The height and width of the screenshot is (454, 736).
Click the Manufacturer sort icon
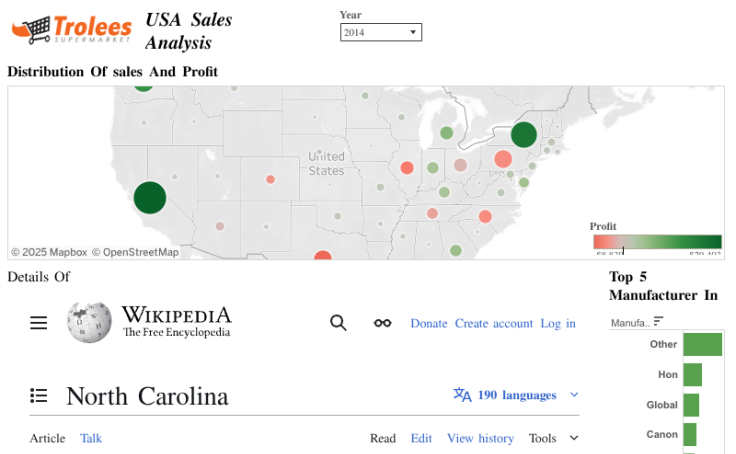[658, 322]
